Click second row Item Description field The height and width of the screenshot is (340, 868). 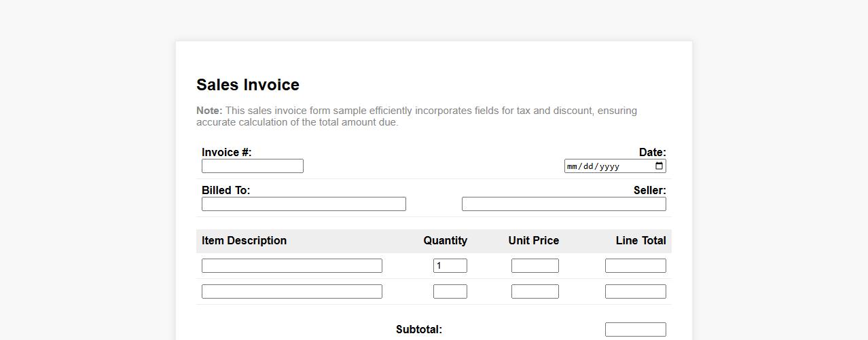[x=292, y=292]
